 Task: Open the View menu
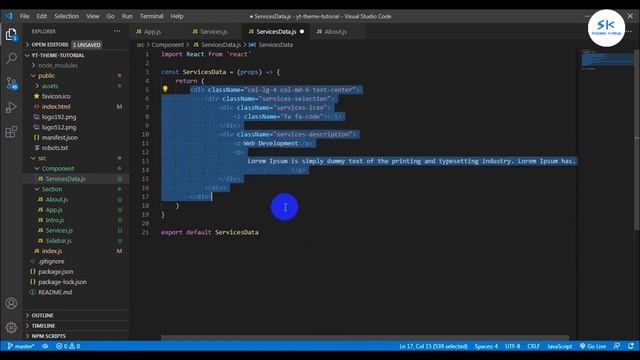(x=93, y=16)
